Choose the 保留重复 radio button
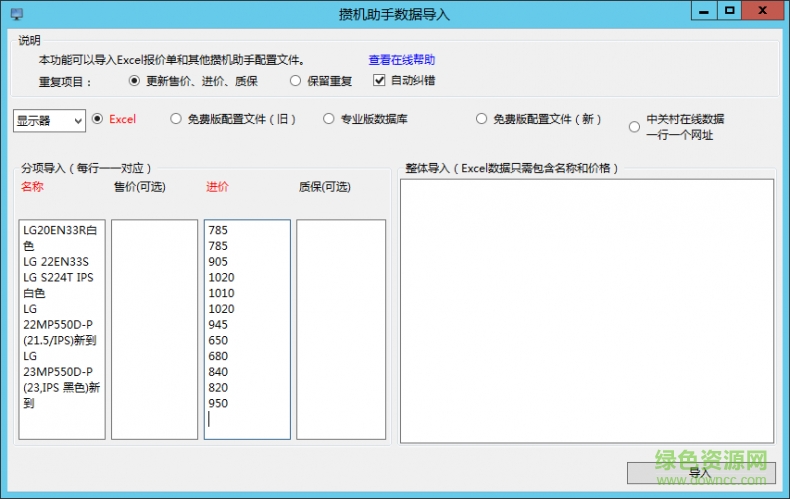The width and height of the screenshot is (790, 499). tap(295, 81)
